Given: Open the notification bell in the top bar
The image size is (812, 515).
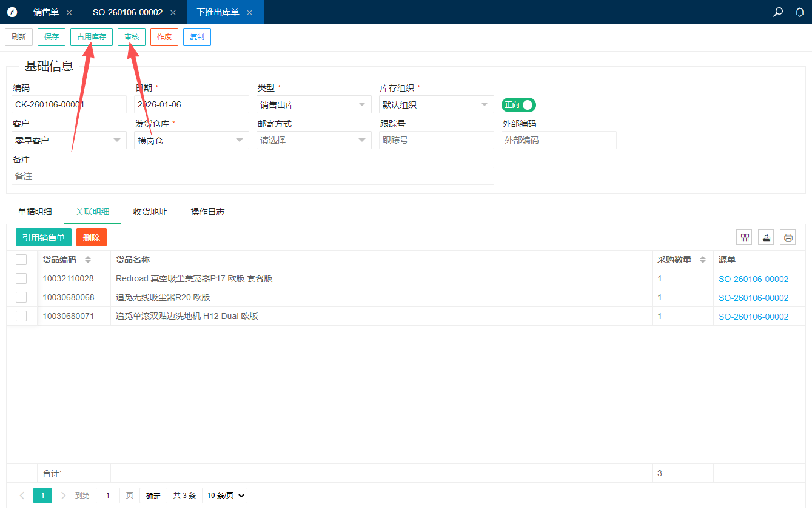Looking at the screenshot, I should (x=800, y=12).
